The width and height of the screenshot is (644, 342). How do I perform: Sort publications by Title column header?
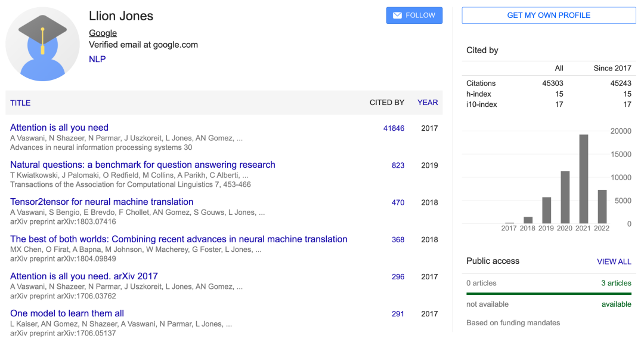click(x=20, y=103)
